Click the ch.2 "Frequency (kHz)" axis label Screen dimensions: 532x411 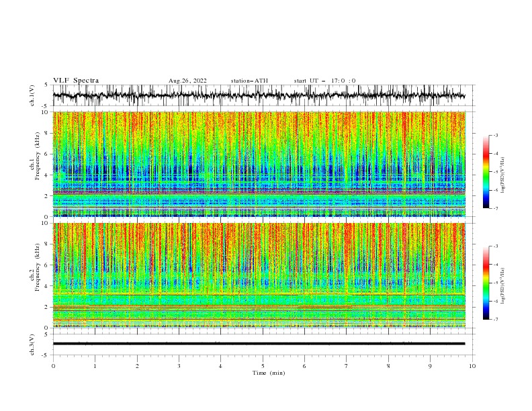[x=38, y=267]
